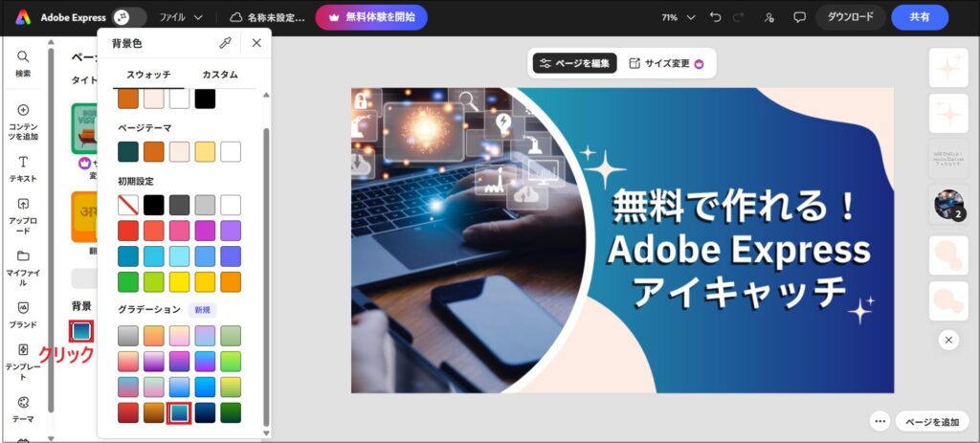Viewport: 980px width, 443px height.
Task: Activate the eyedropper in 背景色 panel
Action: [x=225, y=43]
